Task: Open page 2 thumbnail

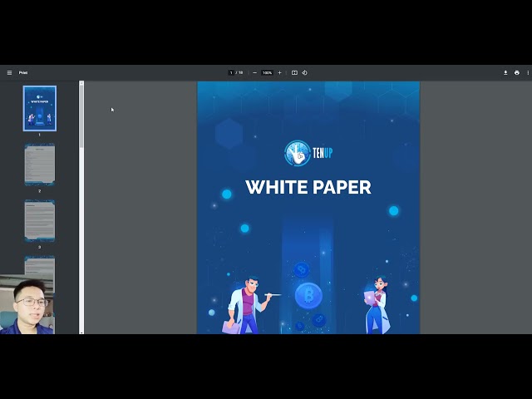Action: click(x=40, y=165)
